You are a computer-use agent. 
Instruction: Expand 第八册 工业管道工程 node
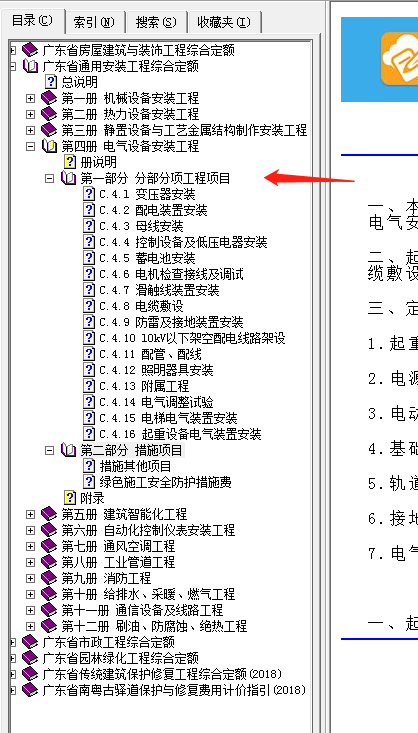pyautogui.click(x=30, y=562)
